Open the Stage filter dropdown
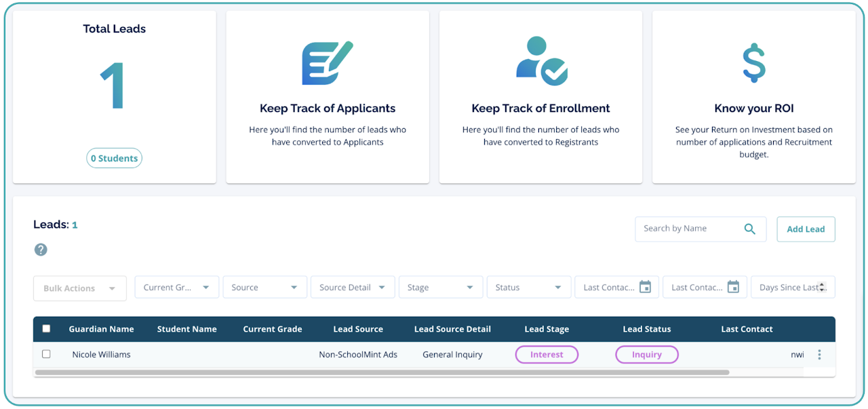The height and width of the screenshot is (409, 868). click(x=440, y=288)
